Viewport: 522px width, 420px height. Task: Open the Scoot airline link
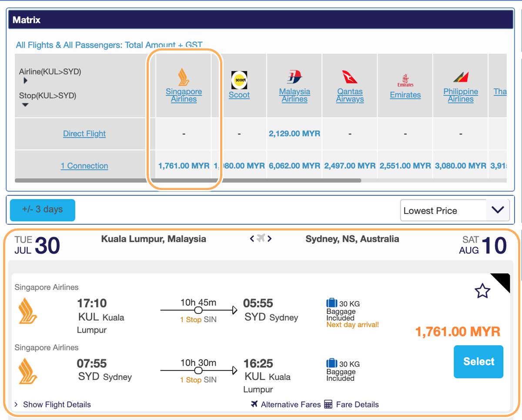[x=239, y=95]
